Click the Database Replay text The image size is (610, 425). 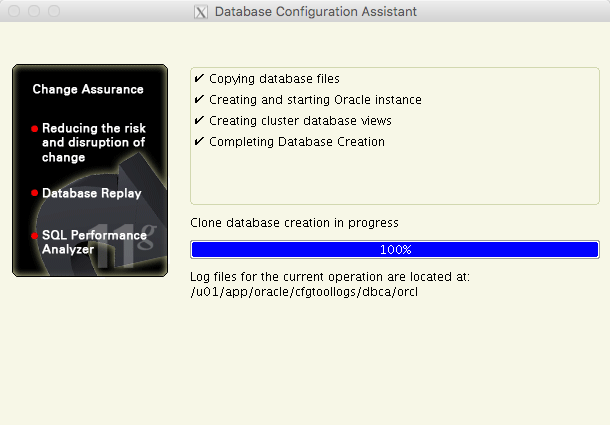pyautogui.click(x=92, y=193)
